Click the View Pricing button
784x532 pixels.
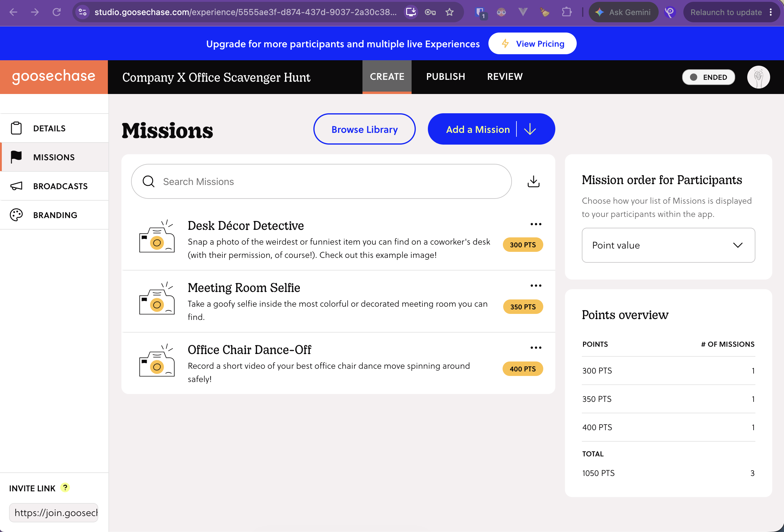532,43
